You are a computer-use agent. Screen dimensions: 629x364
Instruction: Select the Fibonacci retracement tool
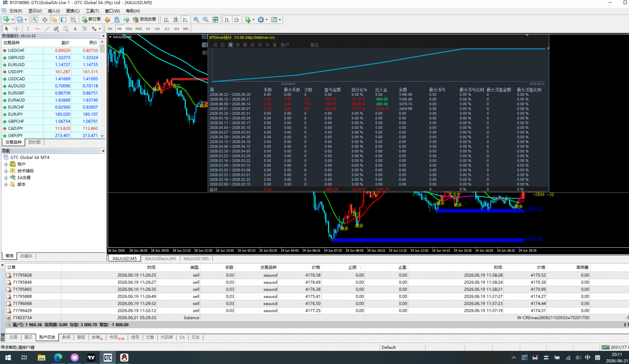tap(66, 29)
